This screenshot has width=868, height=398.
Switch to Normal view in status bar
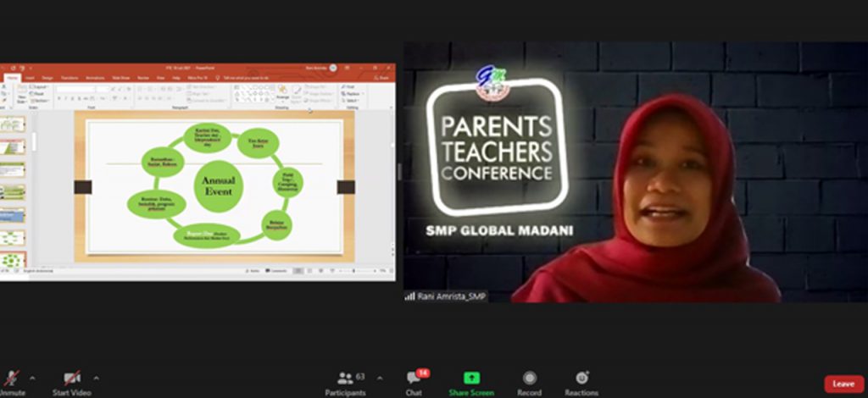click(x=298, y=271)
